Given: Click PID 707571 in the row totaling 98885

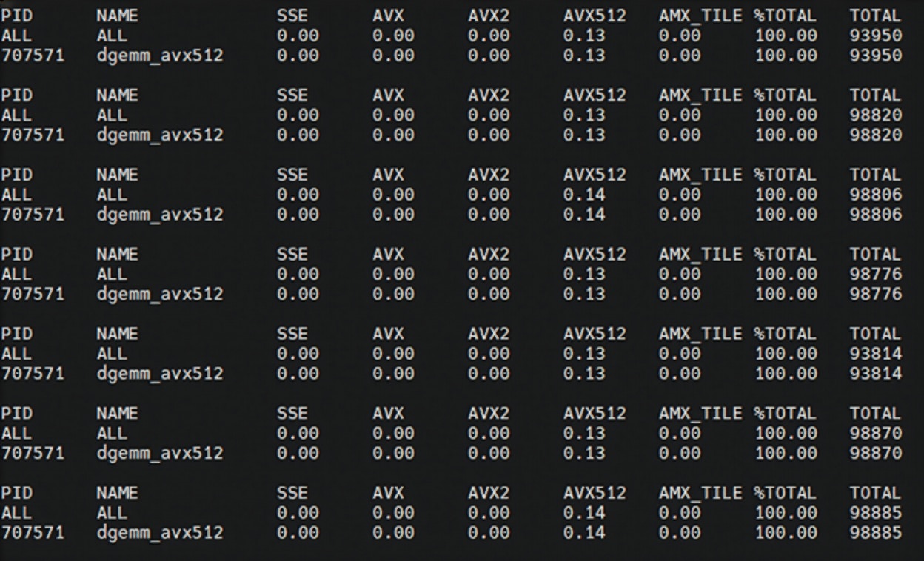Looking at the screenshot, I should (33, 533).
